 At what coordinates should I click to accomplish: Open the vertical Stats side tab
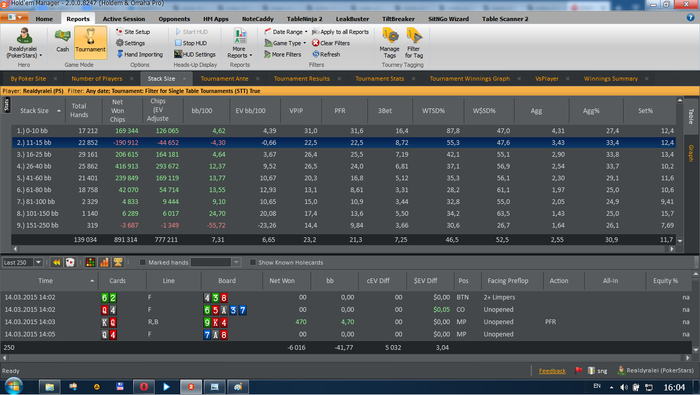tap(6, 105)
